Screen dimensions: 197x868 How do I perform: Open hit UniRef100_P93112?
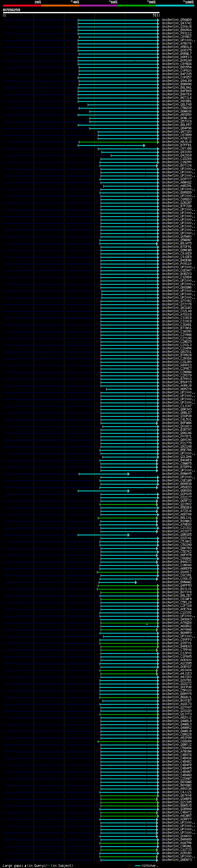pyautogui.click(x=177, y=33)
